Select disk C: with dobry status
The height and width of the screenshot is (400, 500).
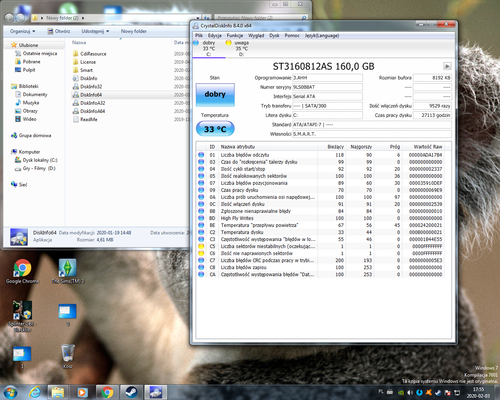click(x=208, y=48)
